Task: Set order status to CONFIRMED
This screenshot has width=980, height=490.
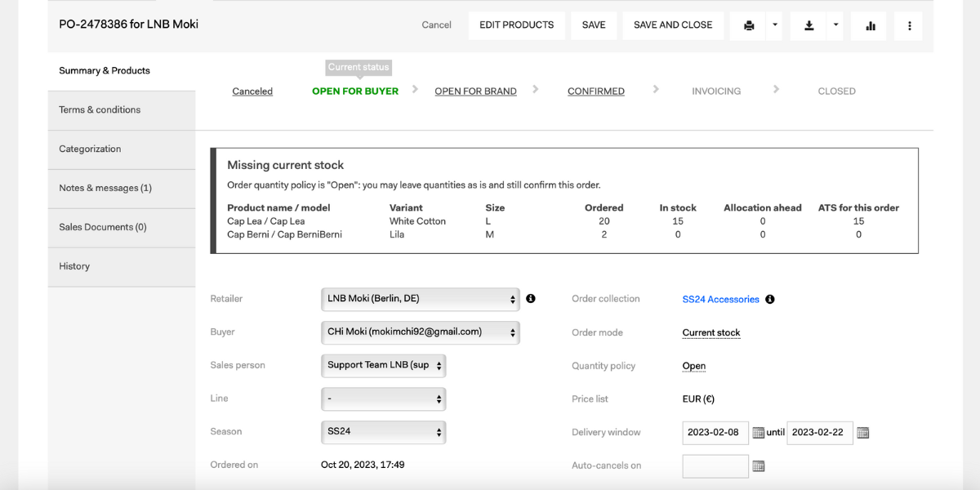Action: coord(596,91)
